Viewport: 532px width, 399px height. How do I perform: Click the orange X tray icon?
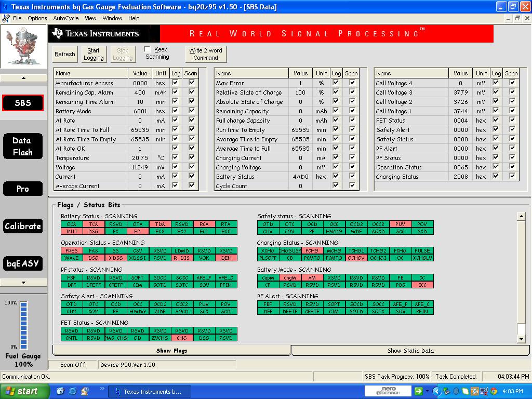click(475, 391)
